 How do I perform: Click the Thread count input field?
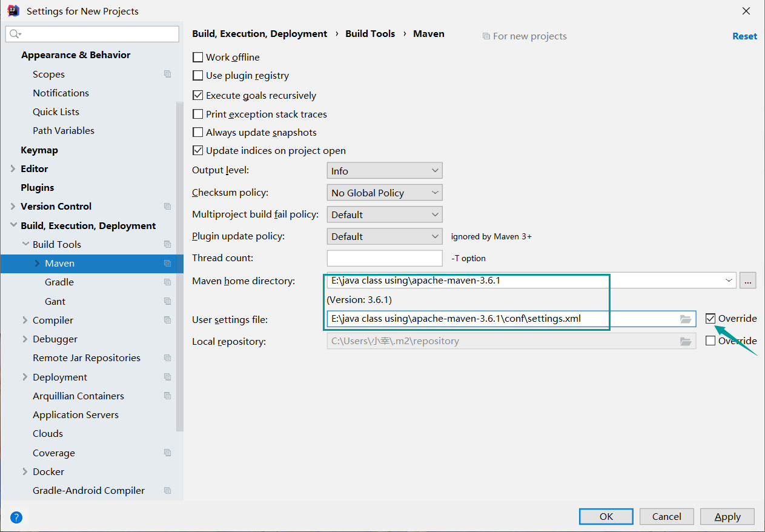point(385,258)
